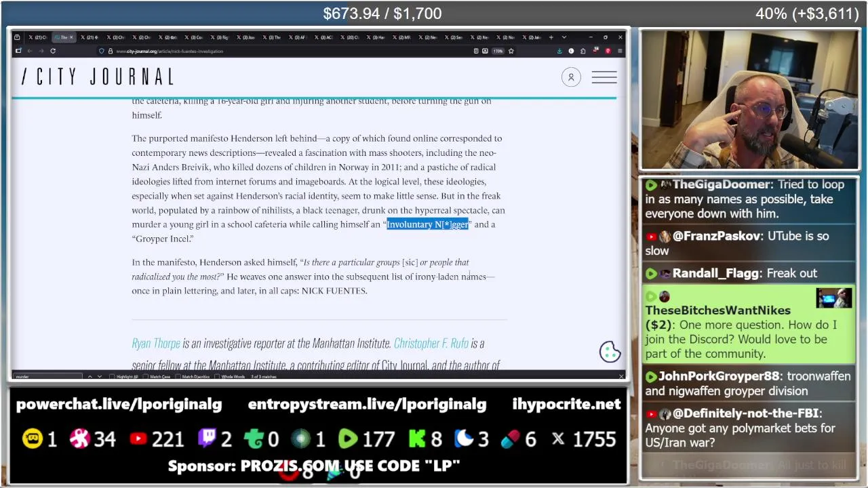Click the 170% zoom level badge
Image resolution: width=868 pixels, height=488 pixels.
point(498,51)
